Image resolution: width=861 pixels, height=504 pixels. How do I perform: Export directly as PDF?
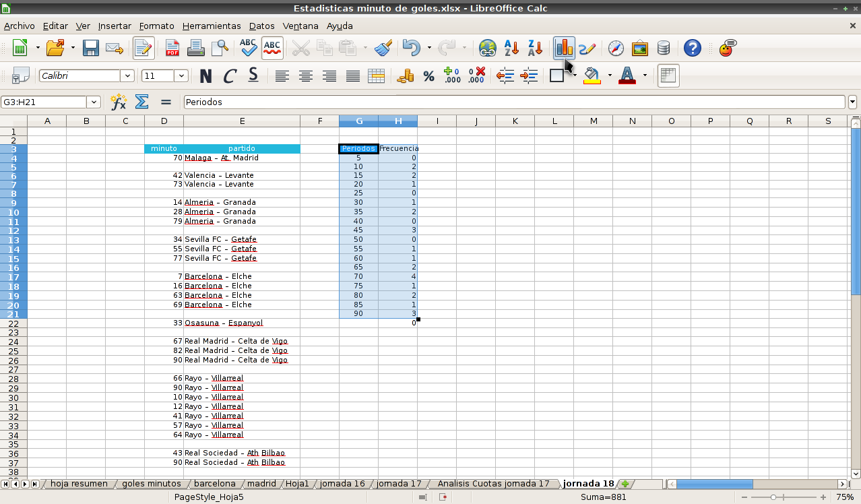172,49
